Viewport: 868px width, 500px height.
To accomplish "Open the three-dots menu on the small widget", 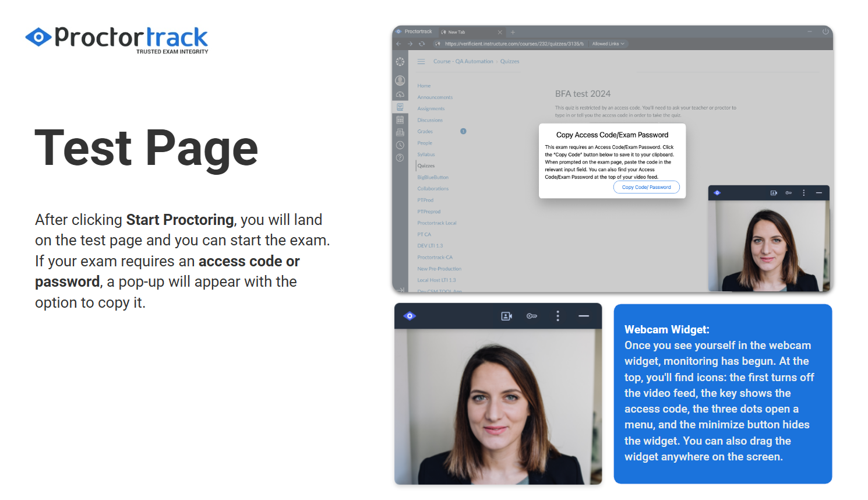I will [804, 193].
